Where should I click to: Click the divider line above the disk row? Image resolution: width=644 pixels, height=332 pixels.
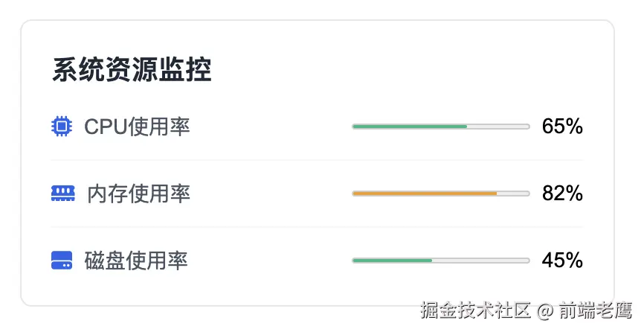click(x=317, y=227)
